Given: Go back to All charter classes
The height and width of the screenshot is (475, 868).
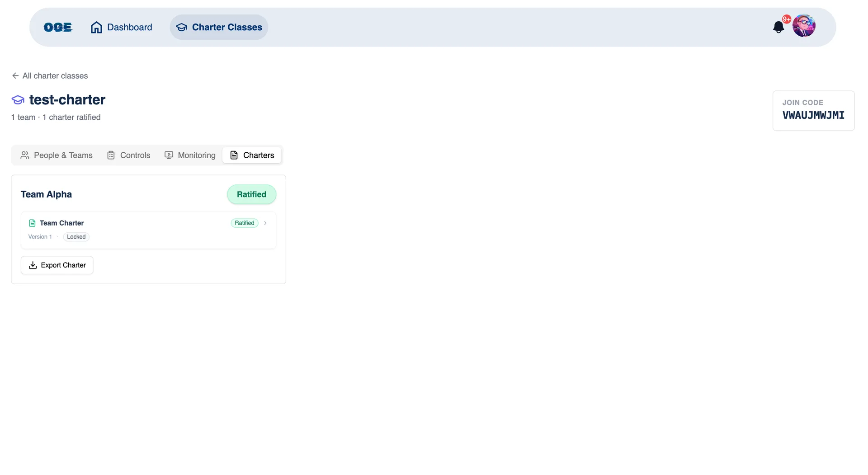Looking at the screenshot, I should (50, 75).
